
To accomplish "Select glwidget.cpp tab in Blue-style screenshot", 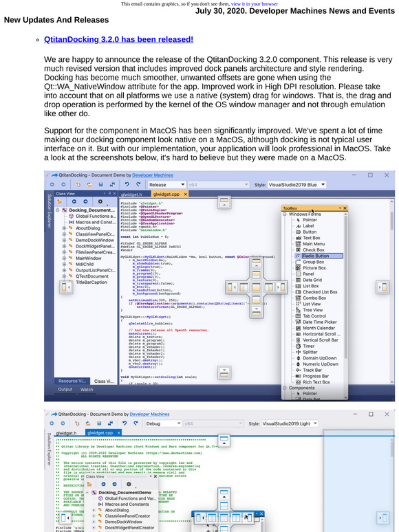I will (166, 194).
